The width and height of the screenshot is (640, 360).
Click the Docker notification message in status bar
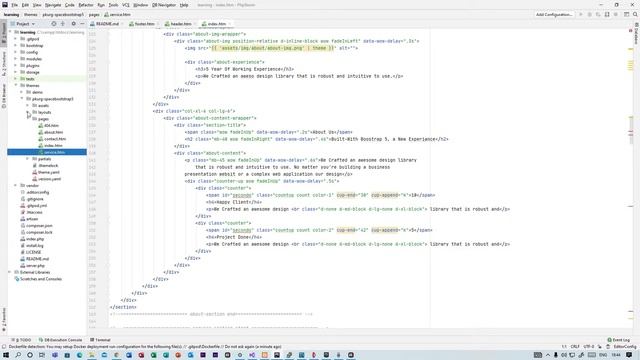145,347
